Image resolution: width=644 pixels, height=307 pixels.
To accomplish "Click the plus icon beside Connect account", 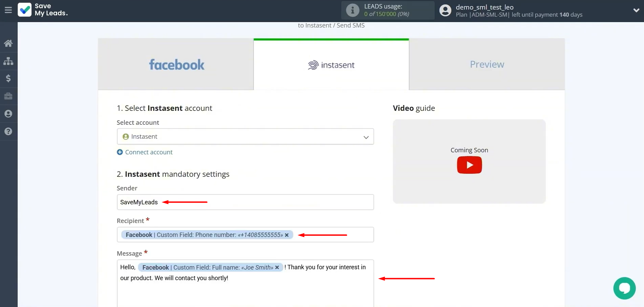I will 120,152.
